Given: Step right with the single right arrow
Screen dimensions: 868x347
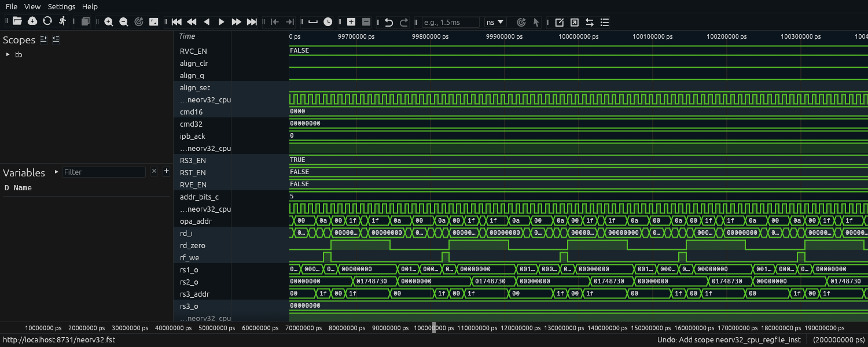Looking at the screenshot, I should click(x=222, y=22).
